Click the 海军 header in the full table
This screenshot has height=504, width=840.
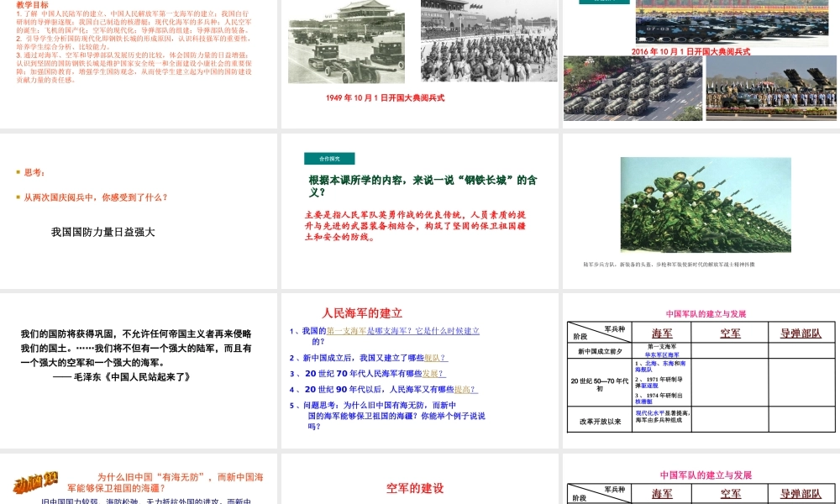click(x=662, y=333)
